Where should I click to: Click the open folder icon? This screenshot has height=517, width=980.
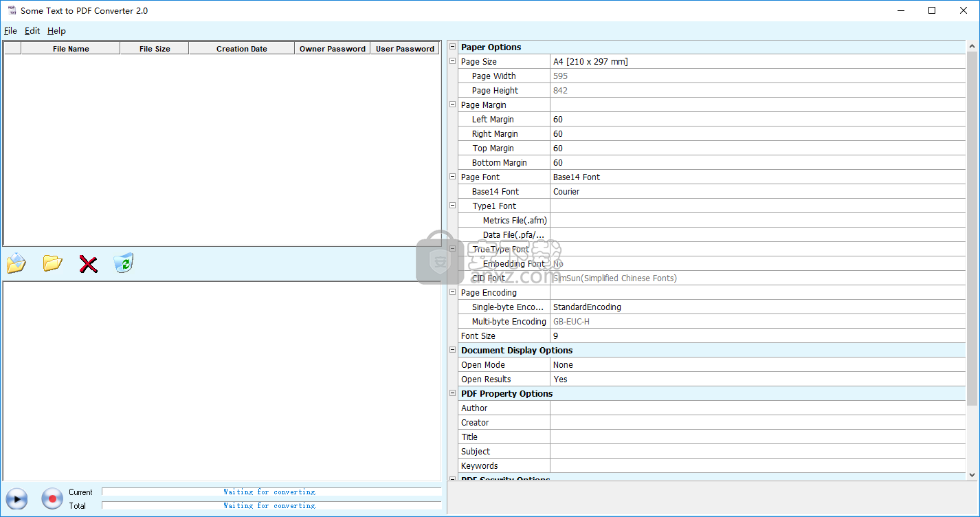click(x=52, y=263)
